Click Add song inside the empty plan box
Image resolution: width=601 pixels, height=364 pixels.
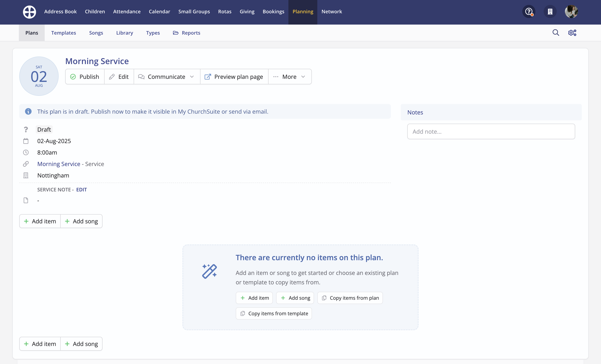point(295,298)
